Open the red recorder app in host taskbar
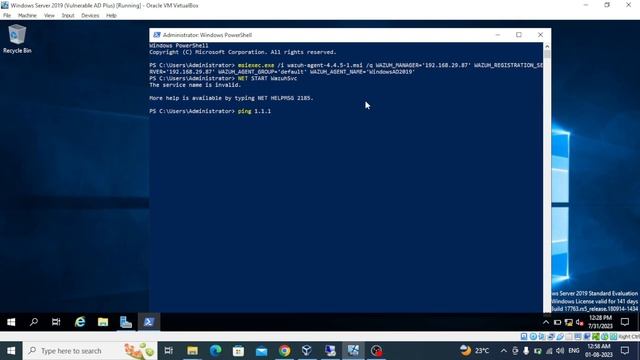Viewport: 640px width, 360px height. click(376, 351)
